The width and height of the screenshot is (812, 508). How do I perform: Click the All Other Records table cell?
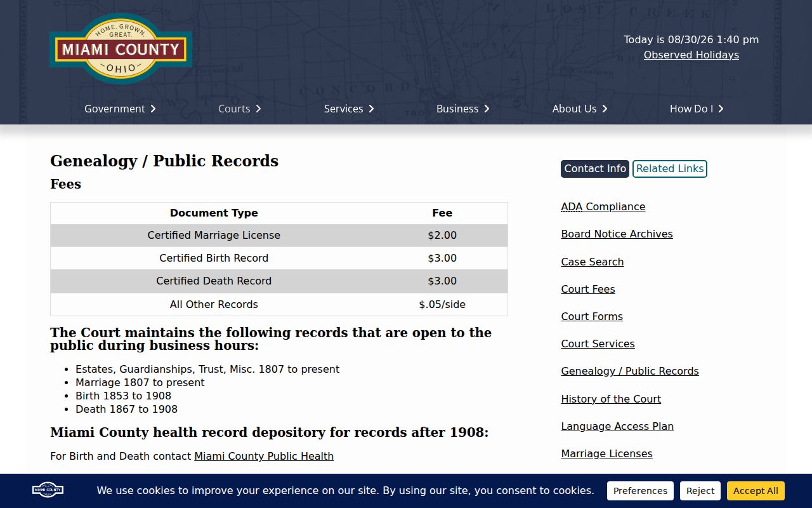(x=214, y=304)
